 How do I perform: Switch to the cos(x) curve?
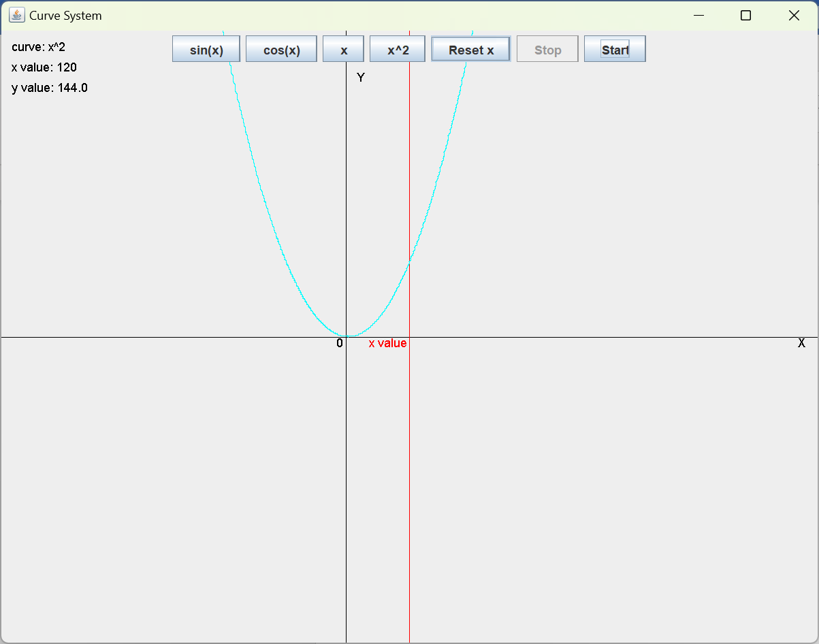tap(282, 50)
